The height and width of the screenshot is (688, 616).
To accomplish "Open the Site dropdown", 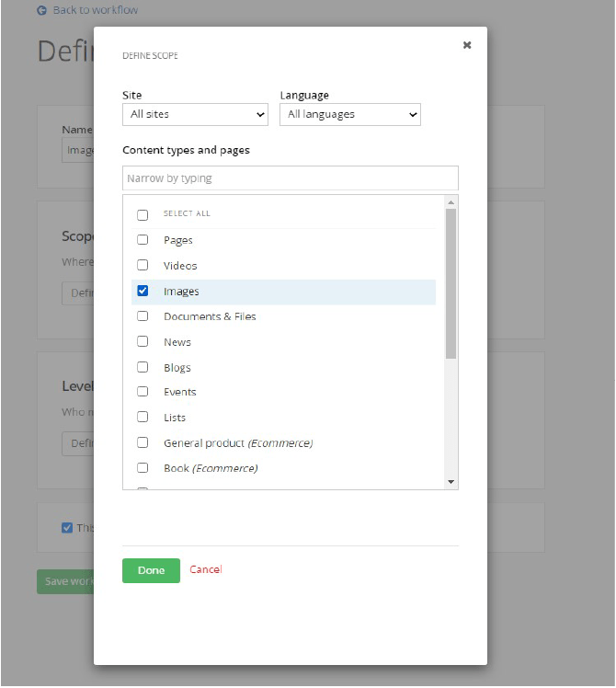I will click(x=195, y=115).
